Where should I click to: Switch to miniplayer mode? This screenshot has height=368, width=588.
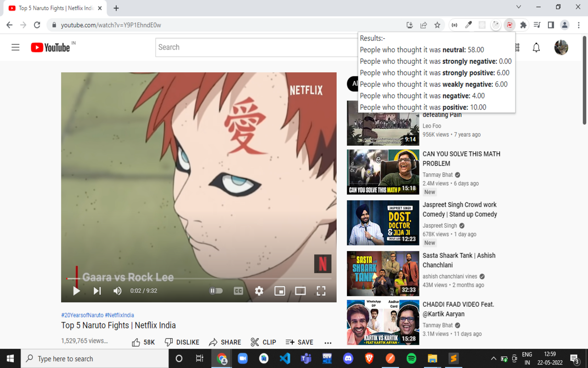(x=280, y=291)
